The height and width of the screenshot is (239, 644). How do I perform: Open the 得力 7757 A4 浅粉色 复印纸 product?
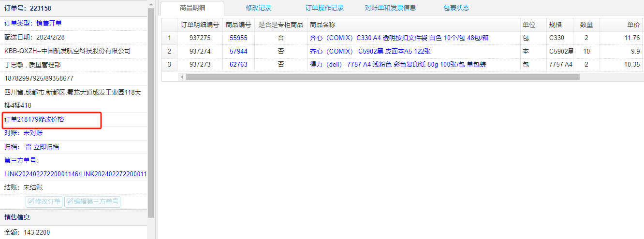(398, 65)
